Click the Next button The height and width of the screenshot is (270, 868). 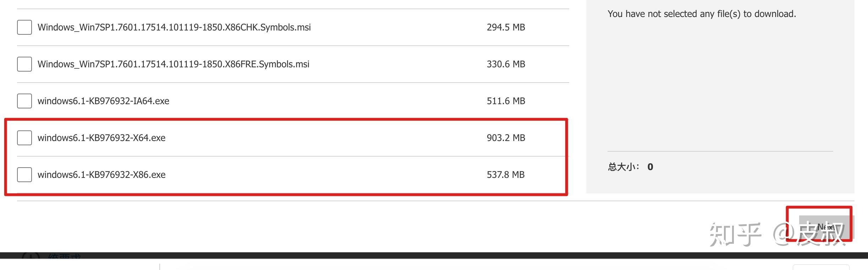tap(826, 227)
